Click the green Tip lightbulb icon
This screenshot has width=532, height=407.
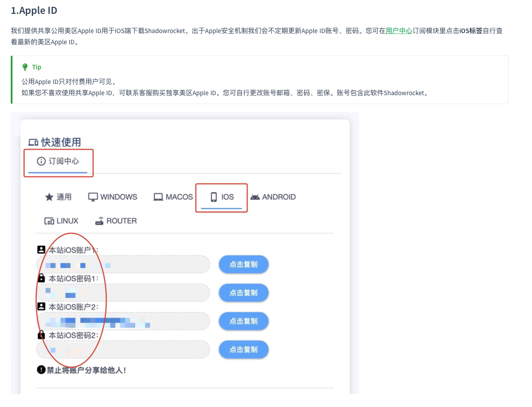[x=25, y=67]
